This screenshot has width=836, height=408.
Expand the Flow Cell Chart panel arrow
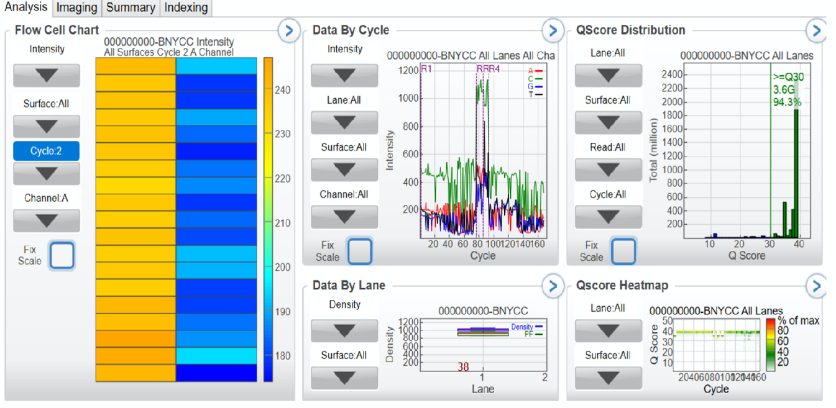(288, 30)
